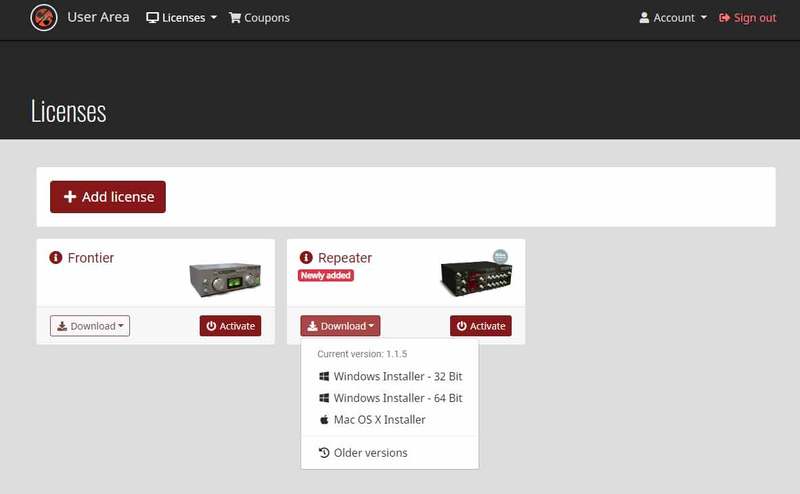Open Frontier info icon

click(56, 258)
